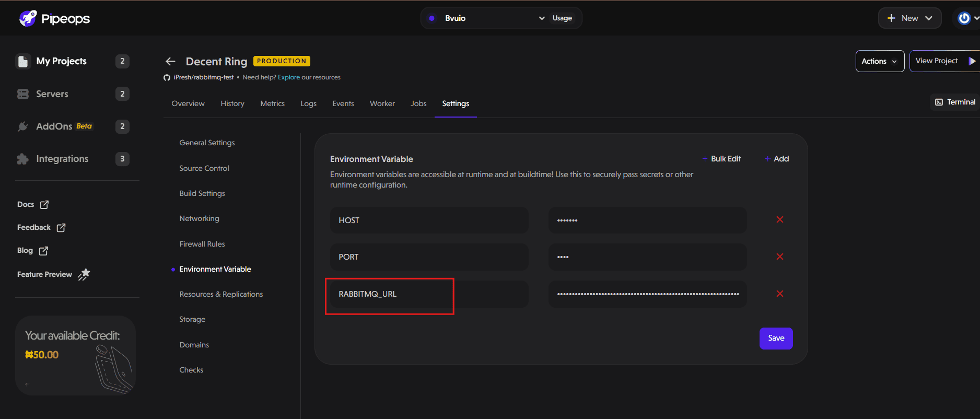Open Build Settings section
This screenshot has height=419, width=980.
click(202, 193)
